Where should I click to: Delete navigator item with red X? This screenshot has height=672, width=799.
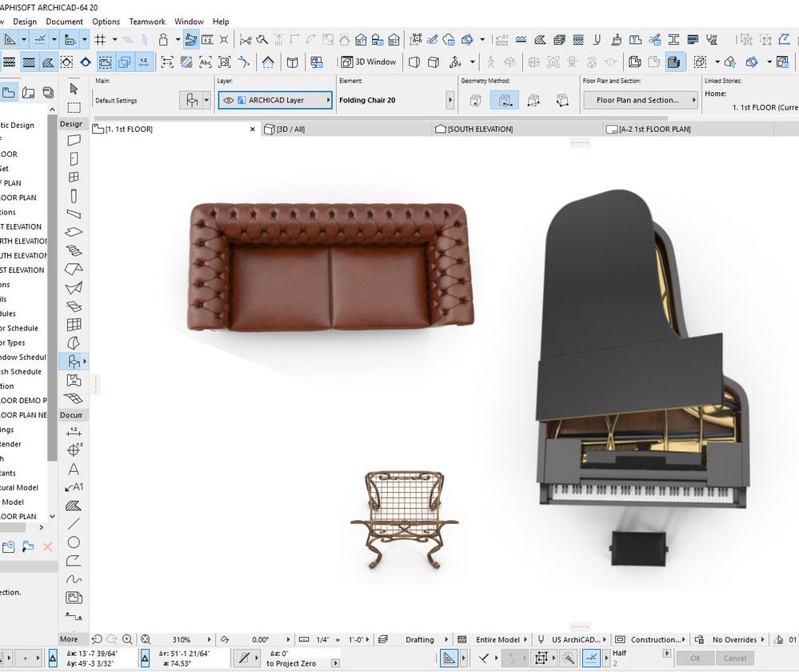pyautogui.click(x=48, y=546)
